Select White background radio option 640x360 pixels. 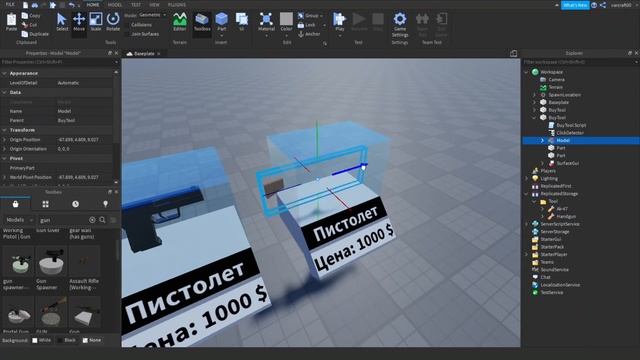click(42, 340)
